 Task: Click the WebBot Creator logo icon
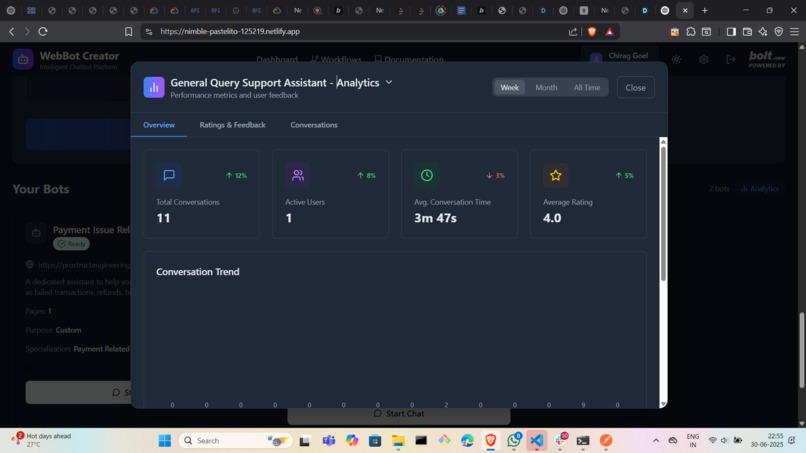tap(23, 60)
